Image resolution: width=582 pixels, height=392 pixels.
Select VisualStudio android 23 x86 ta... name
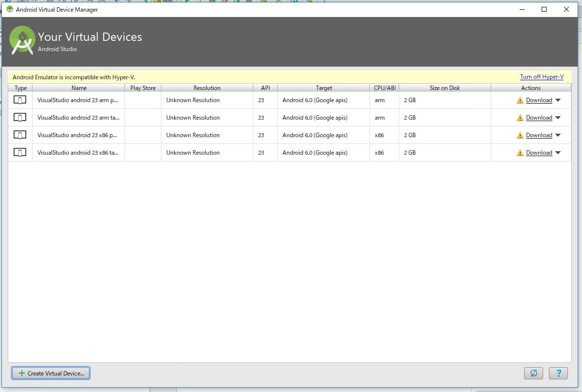(78, 153)
